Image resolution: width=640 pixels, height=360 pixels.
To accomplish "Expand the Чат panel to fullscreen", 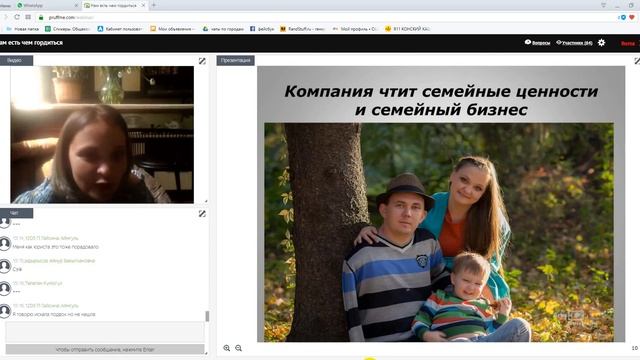I will 202,213.
